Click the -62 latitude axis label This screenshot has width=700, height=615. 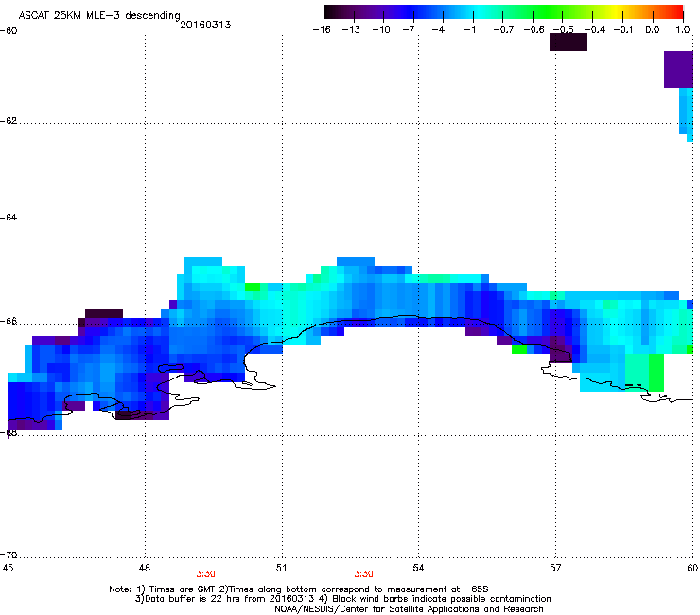(9, 121)
